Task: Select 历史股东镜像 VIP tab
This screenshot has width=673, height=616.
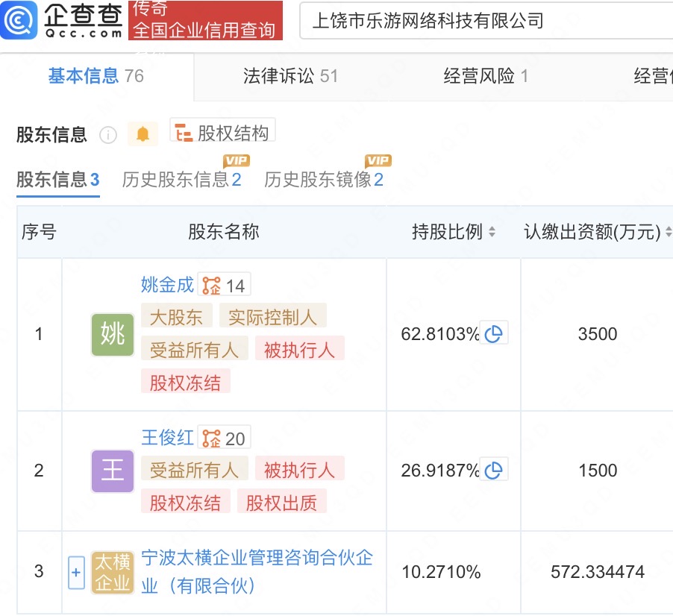Action: pos(323,180)
